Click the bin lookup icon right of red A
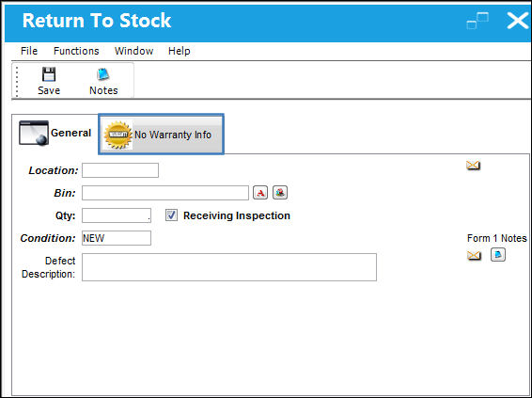Screen dimensions: 532x398 click(280, 193)
